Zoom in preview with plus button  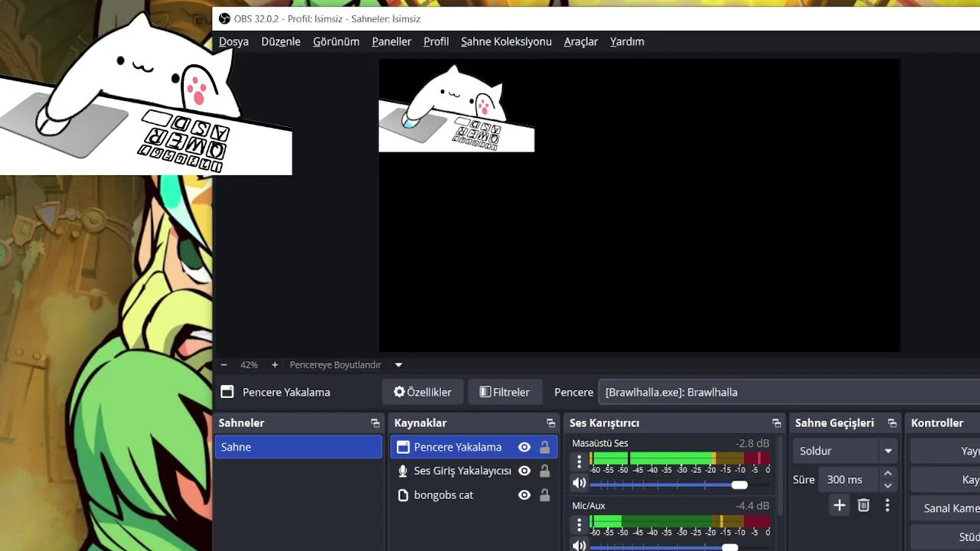click(275, 365)
